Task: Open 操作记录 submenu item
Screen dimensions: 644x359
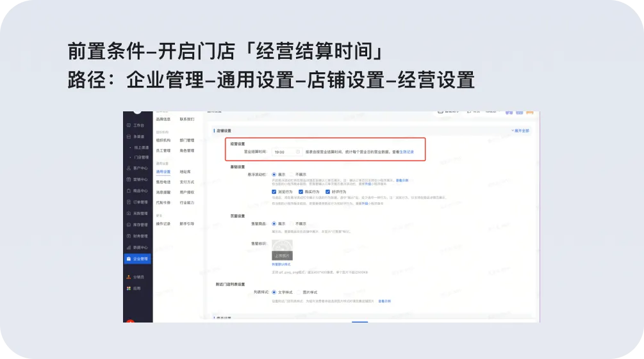Action: [163, 224]
